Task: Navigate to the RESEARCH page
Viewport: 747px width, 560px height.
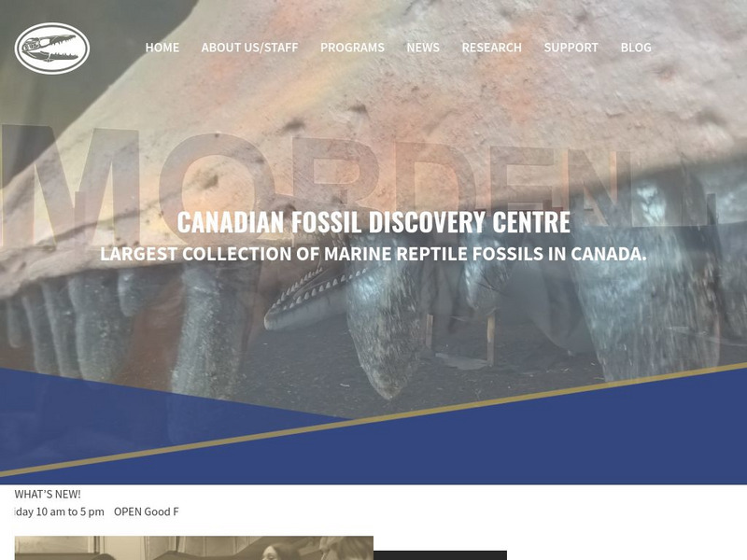Action: [x=492, y=48]
